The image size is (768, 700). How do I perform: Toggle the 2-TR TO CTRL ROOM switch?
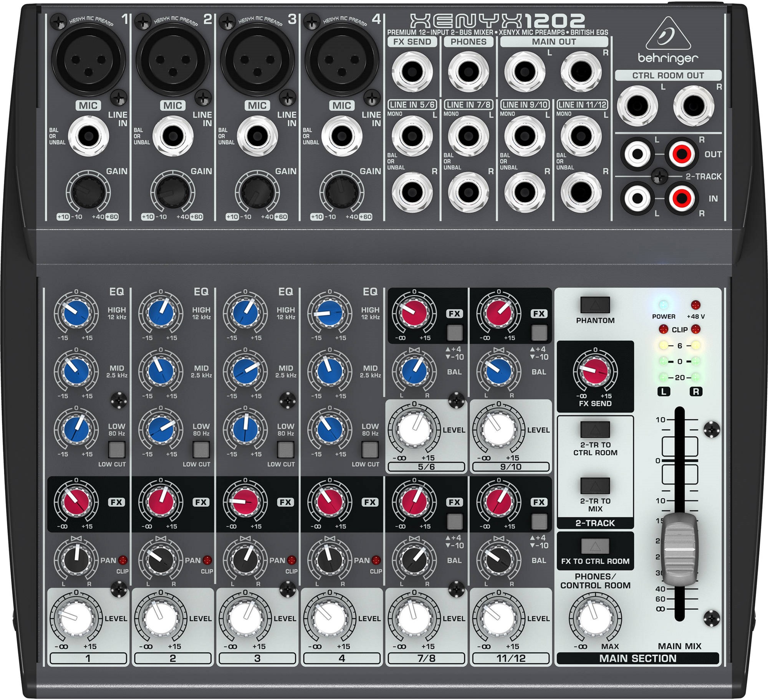[x=595, y=429]
